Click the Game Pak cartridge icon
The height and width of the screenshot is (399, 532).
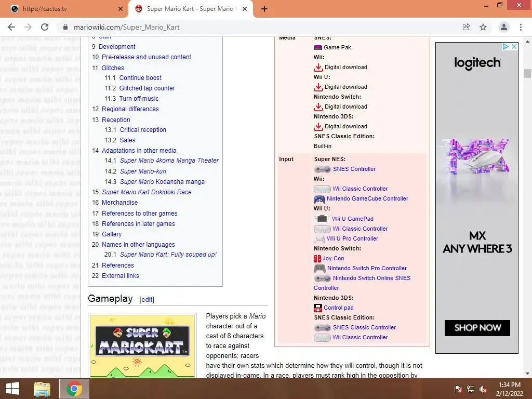[x=318, y=47]
